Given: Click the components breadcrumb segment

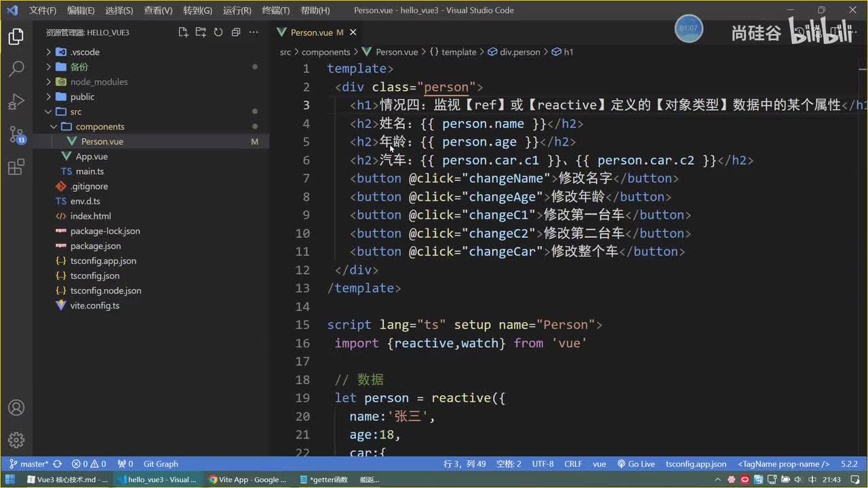Looking at the screenshot, I should pyautogui.click(x=325, y=52).
